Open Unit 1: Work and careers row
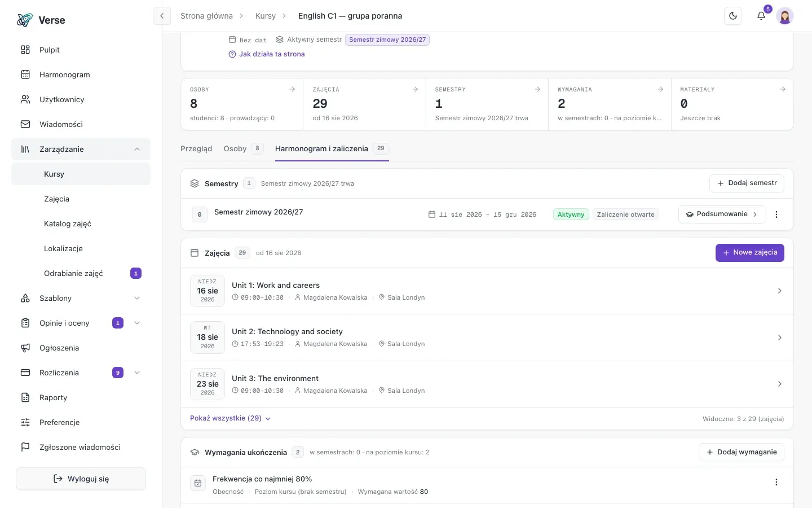812x508 pixels. click(487, 291)
